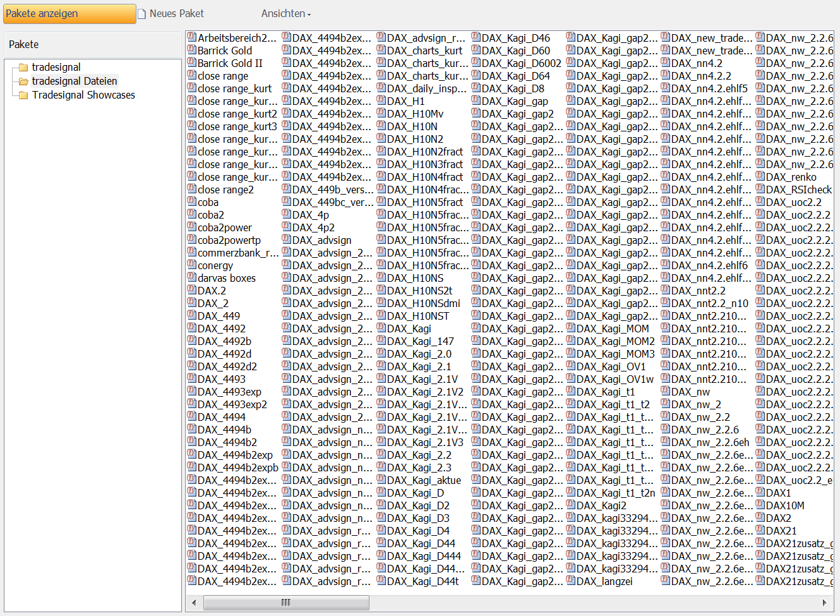Select the tradesignal folder in the tree

pos(56,67)
